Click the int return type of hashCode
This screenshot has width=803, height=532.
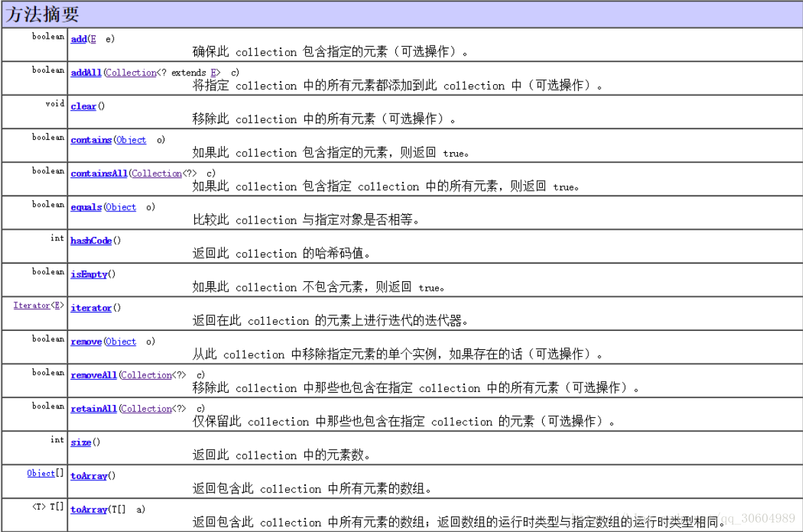click(57, 238)
